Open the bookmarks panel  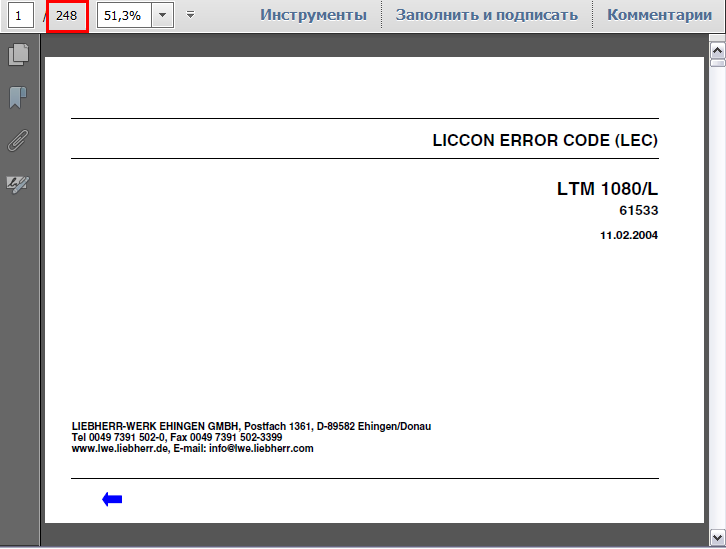[17, 97]
